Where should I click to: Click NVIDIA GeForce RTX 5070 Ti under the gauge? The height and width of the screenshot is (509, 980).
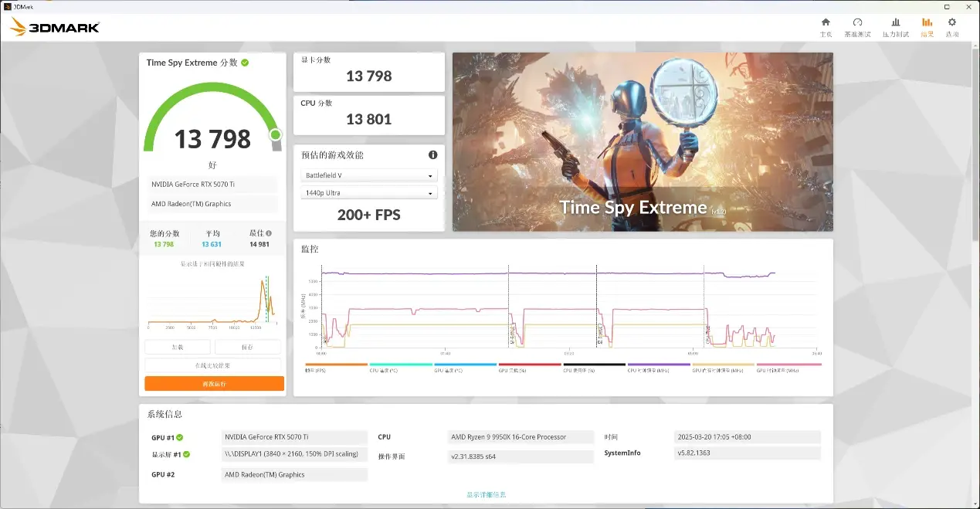(212, 184)
